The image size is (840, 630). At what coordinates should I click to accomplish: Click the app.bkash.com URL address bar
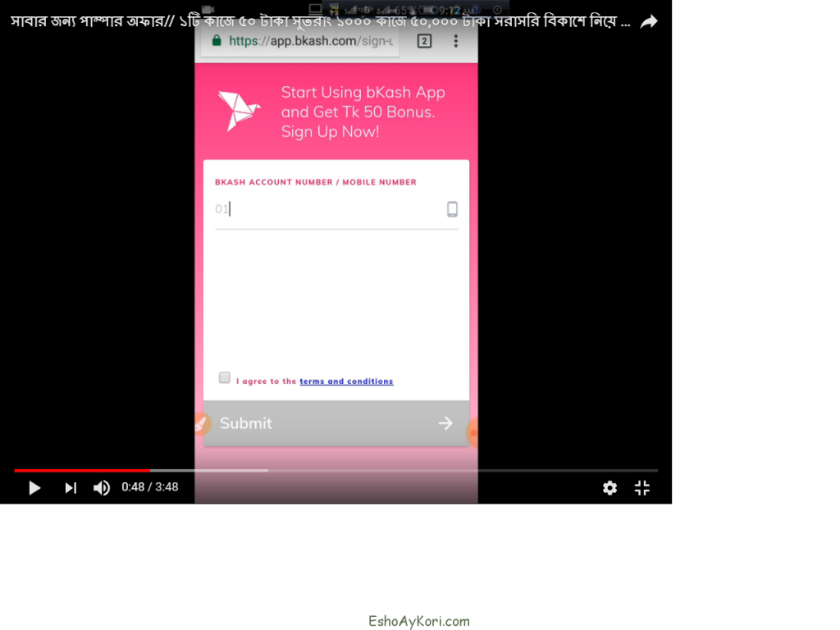(x=310, y=41)
